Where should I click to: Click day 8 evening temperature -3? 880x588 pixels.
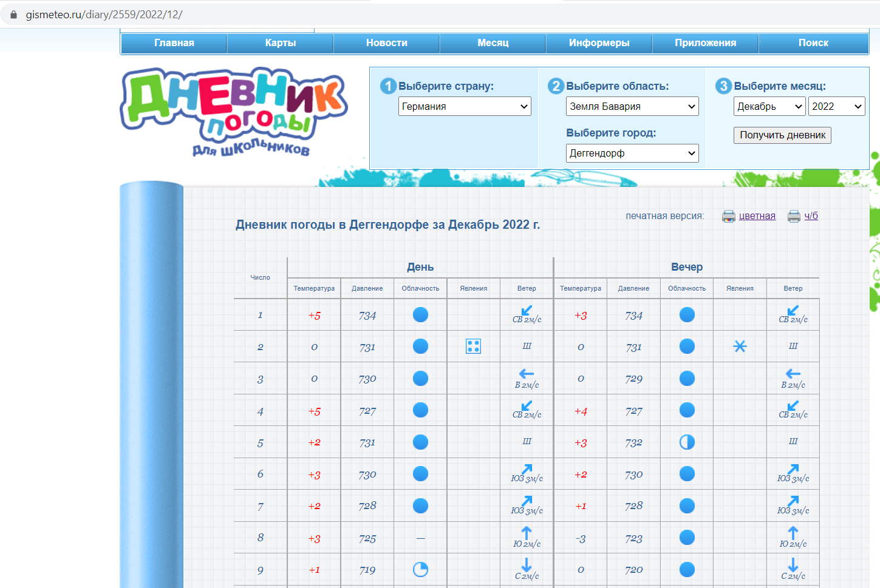581,538
